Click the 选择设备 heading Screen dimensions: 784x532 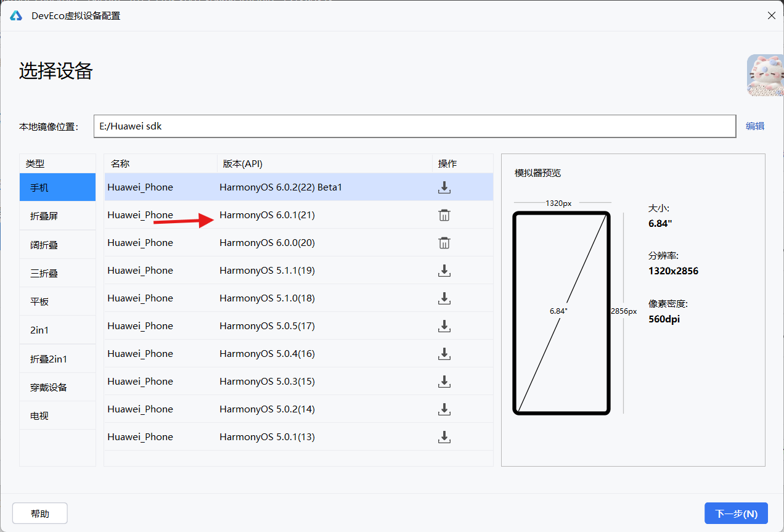[x=56, y=71]
